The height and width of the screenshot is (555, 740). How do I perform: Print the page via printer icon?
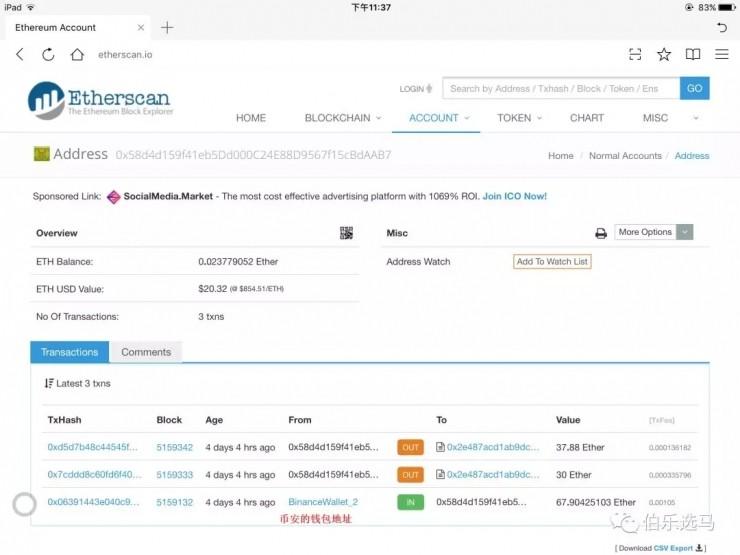click(601, 233)
